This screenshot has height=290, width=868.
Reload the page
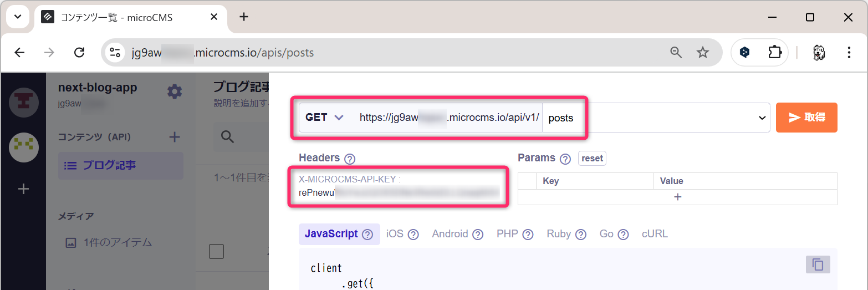(79, 53)
